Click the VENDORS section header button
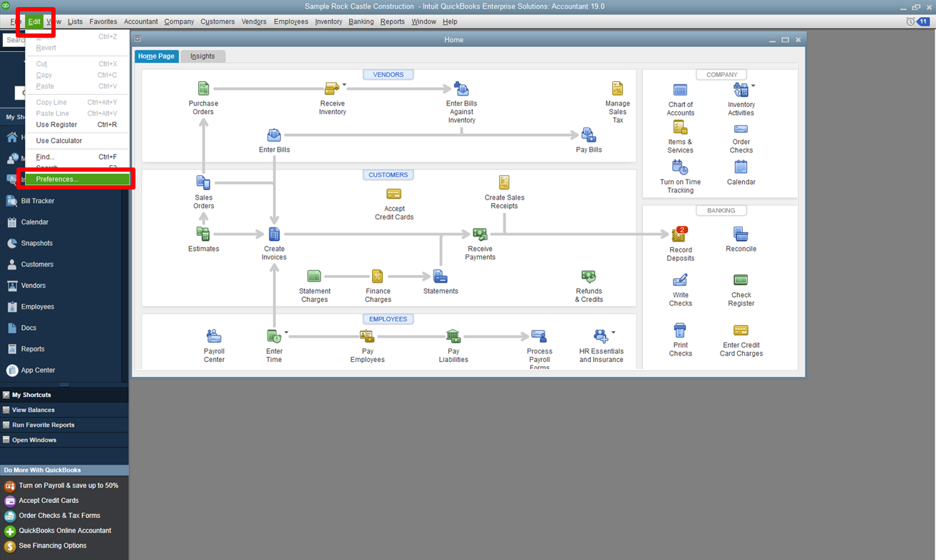 click(389, 74)
